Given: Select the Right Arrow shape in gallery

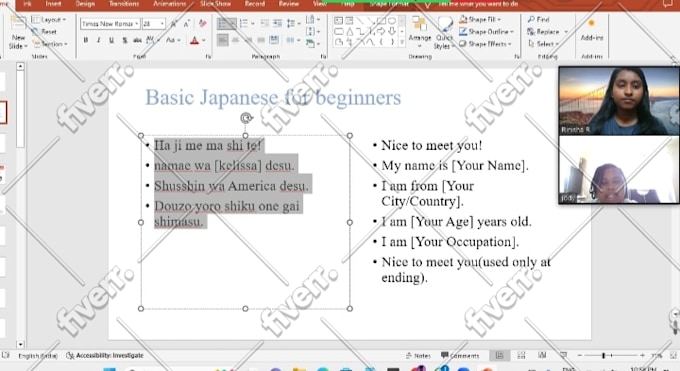Looking at the screenshot, I should (381, 31).
